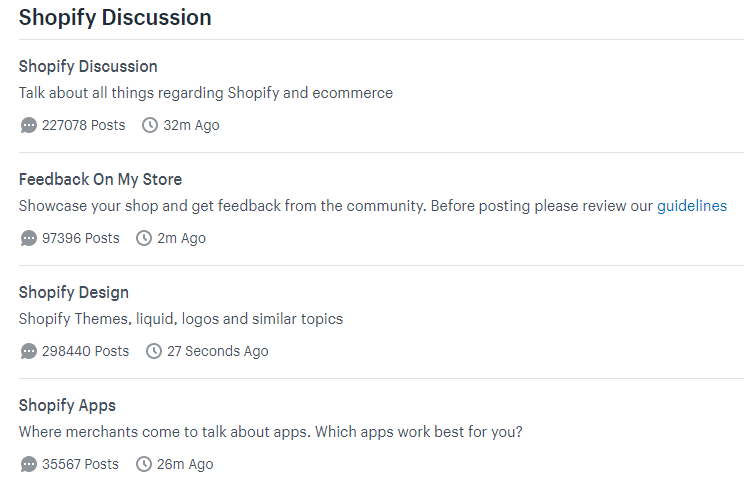Visit the Shopify Apps board
Screen dimensions: 744x488
(67, 406)
